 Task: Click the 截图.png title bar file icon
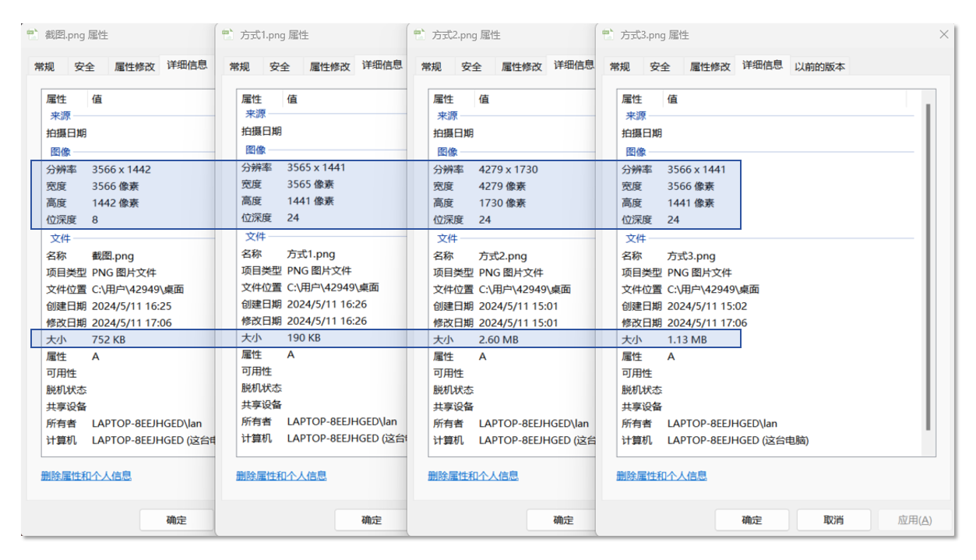click(x=33, y=35)
